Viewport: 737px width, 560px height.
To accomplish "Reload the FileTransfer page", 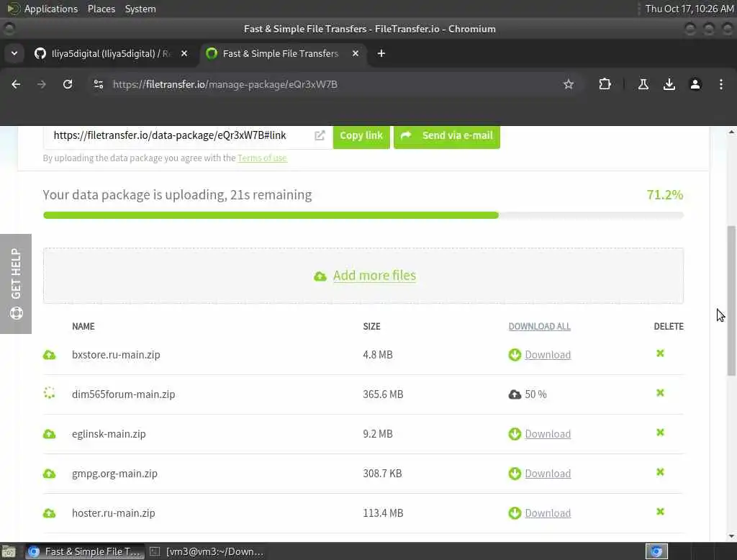I will [68, 84].
